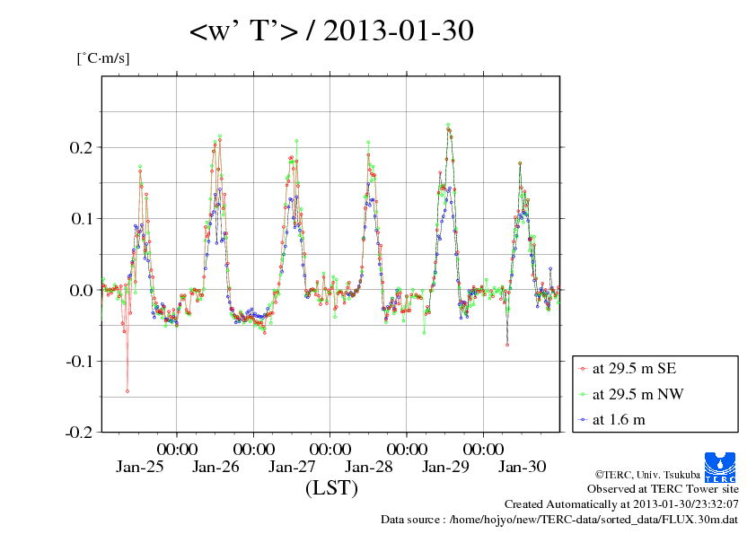
Task: Click y-axis value 0.2
Action: (x=81, y=147)
